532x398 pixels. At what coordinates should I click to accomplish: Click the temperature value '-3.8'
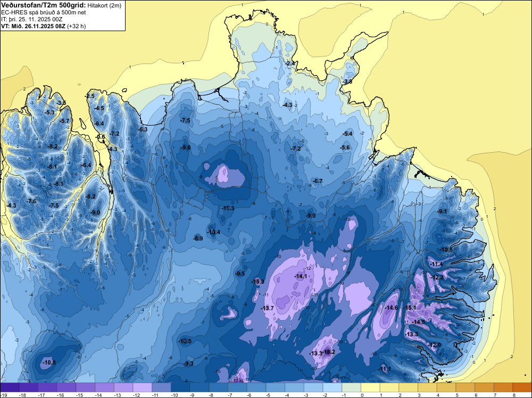pyautogui.click(x=347, y=82)
